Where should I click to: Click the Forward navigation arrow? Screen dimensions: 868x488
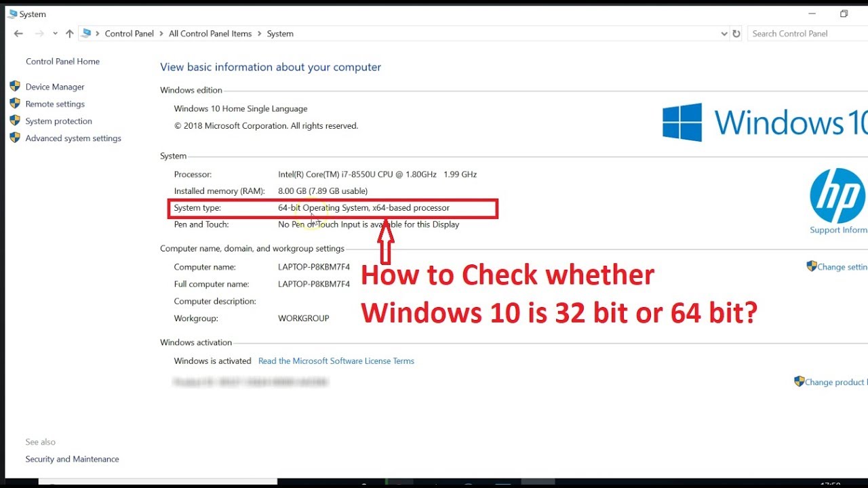[39, 33]
